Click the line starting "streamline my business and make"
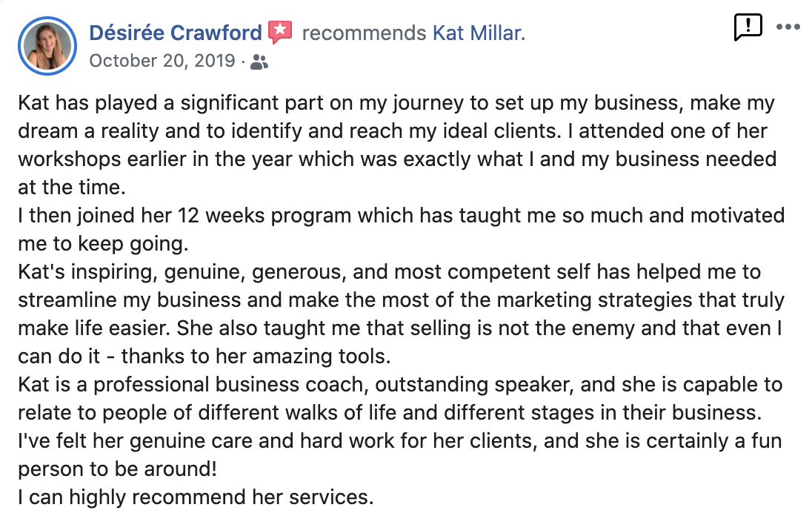 [x=402, y=300]
